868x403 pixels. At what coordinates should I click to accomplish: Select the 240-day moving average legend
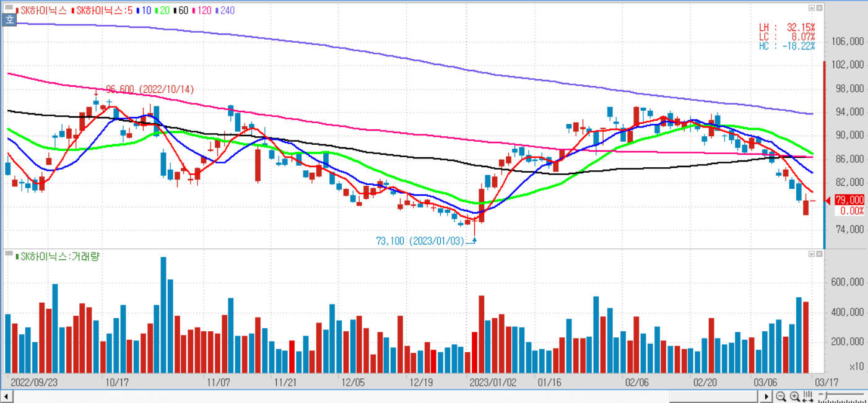224,11
